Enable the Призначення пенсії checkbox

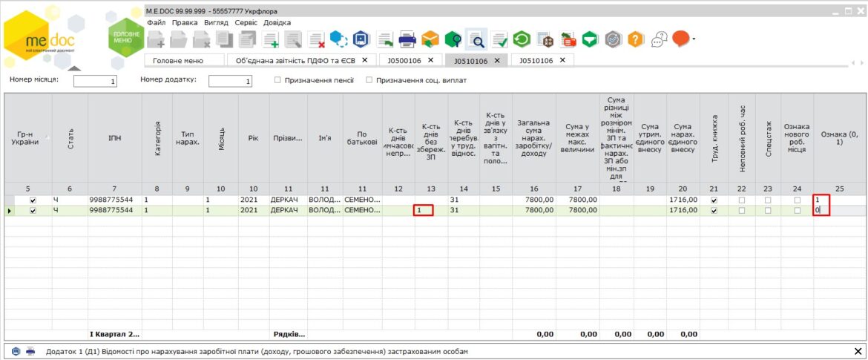point(278,80)
